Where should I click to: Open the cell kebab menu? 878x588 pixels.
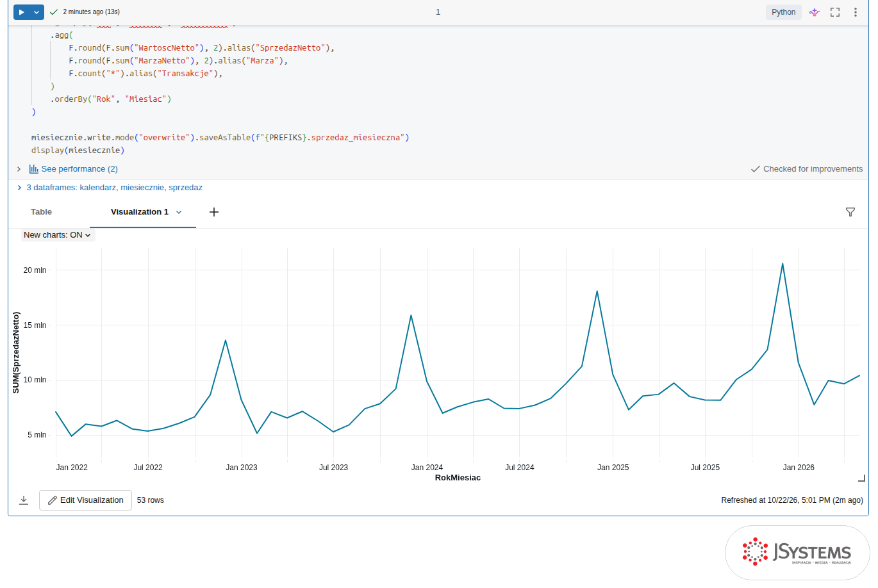pos(856,12)
